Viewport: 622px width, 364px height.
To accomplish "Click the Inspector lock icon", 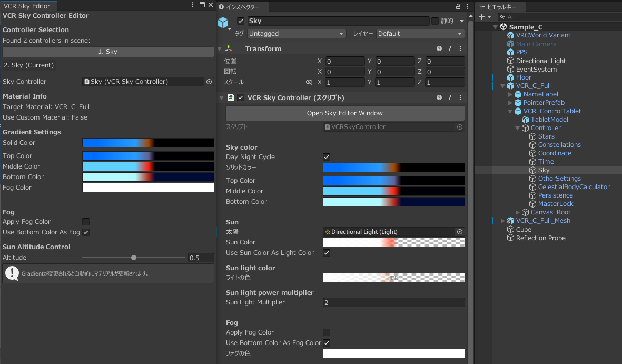I will click(x=458, y=6).
